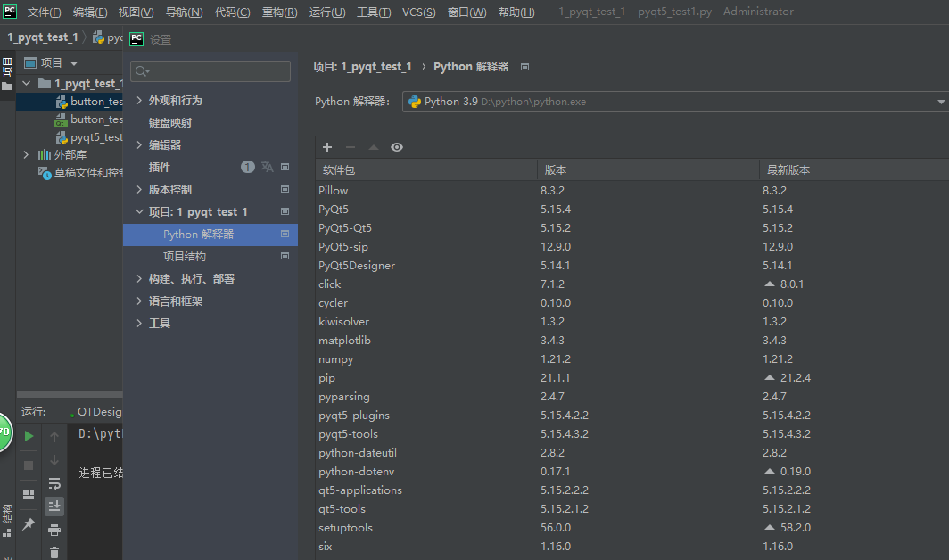Click the down stack trace arrow

[54, 460]
